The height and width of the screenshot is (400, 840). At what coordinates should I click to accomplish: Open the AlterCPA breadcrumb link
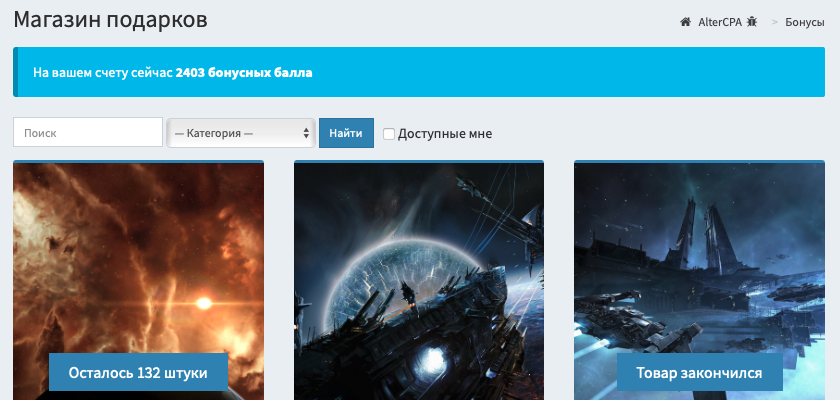point(718,22)
